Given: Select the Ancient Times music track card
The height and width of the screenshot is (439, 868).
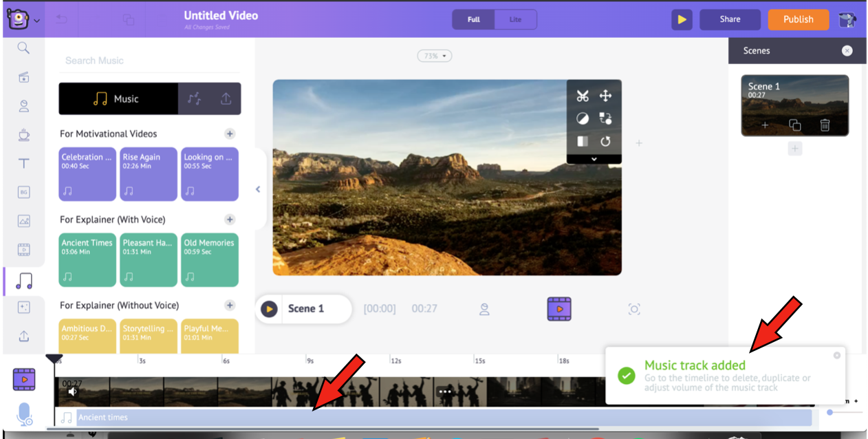Looking at the screenshot, I should (x=87, y=259).
